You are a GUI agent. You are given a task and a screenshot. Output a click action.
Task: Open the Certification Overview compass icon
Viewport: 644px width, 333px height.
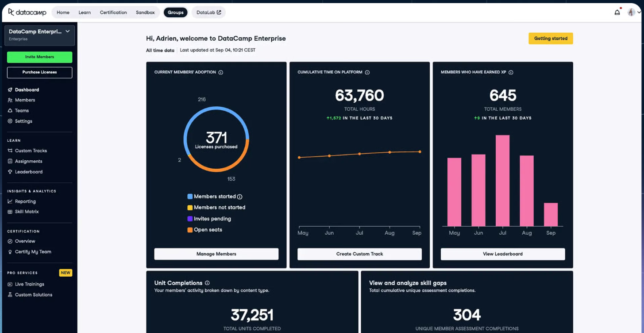point(10,241)
